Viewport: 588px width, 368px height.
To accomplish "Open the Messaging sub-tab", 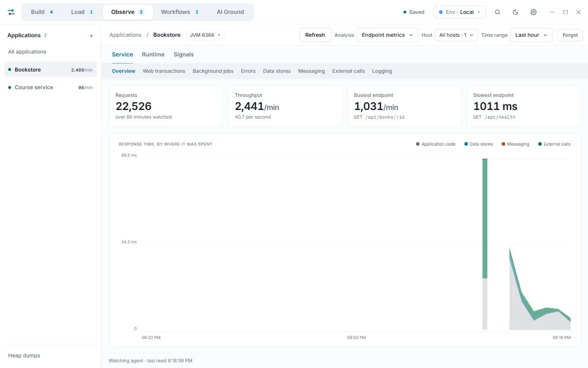I will click(x=311, y=71).
